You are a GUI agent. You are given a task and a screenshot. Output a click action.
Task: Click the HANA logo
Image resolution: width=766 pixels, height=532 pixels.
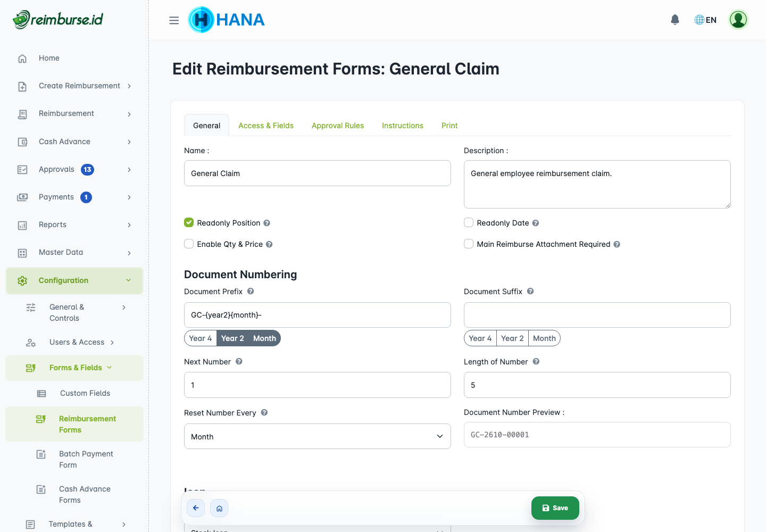pyautogui.click(x=226, y=20)
